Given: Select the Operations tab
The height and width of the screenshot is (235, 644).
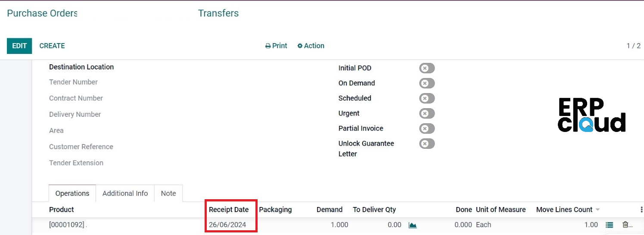Looking at the screenshot, I should [x=72, y=194].
